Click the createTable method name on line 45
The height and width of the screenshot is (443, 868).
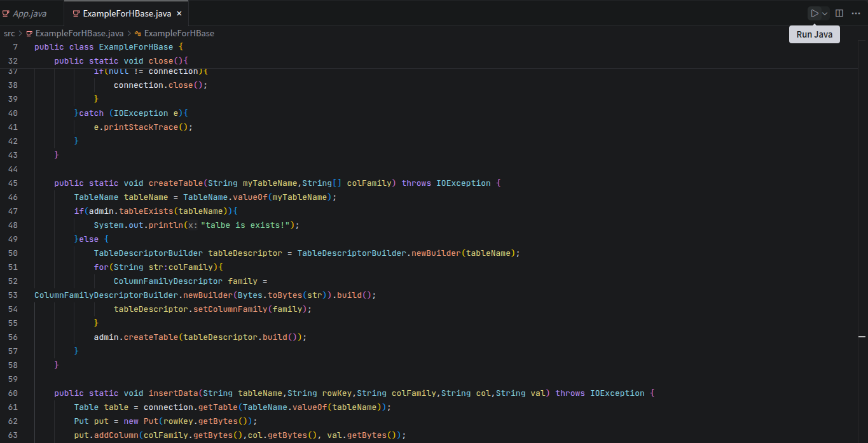click(176, 183)
